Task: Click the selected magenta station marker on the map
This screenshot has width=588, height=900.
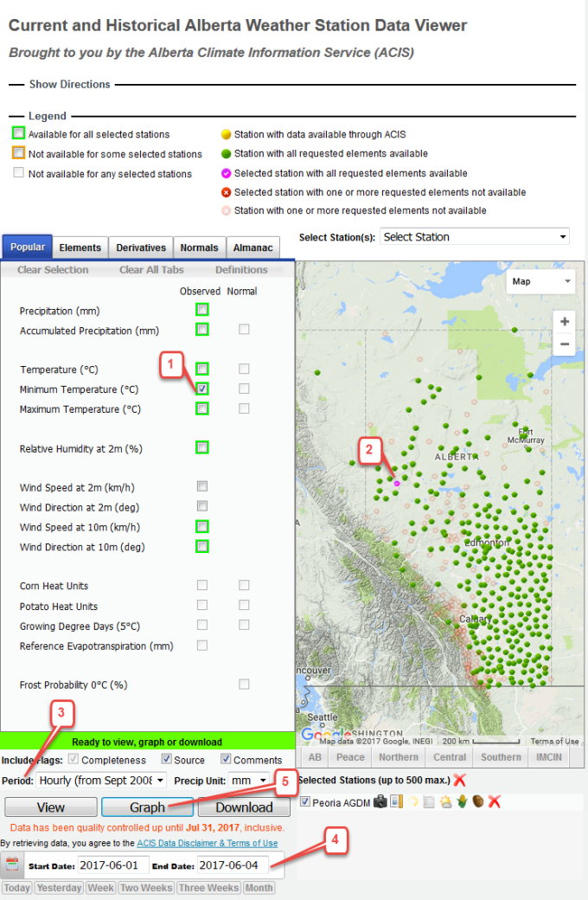Action: [x=397, y=484]
